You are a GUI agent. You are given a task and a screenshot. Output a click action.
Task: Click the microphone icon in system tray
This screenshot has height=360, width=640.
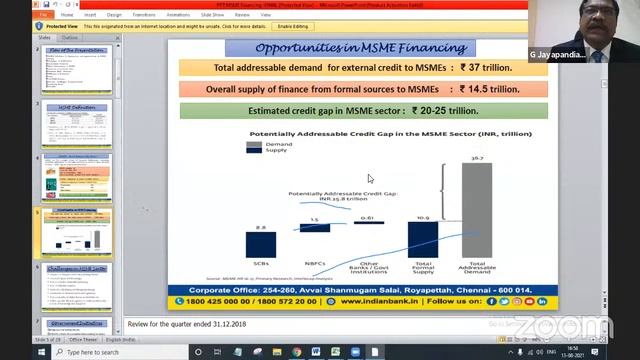(x=520, y=352)
